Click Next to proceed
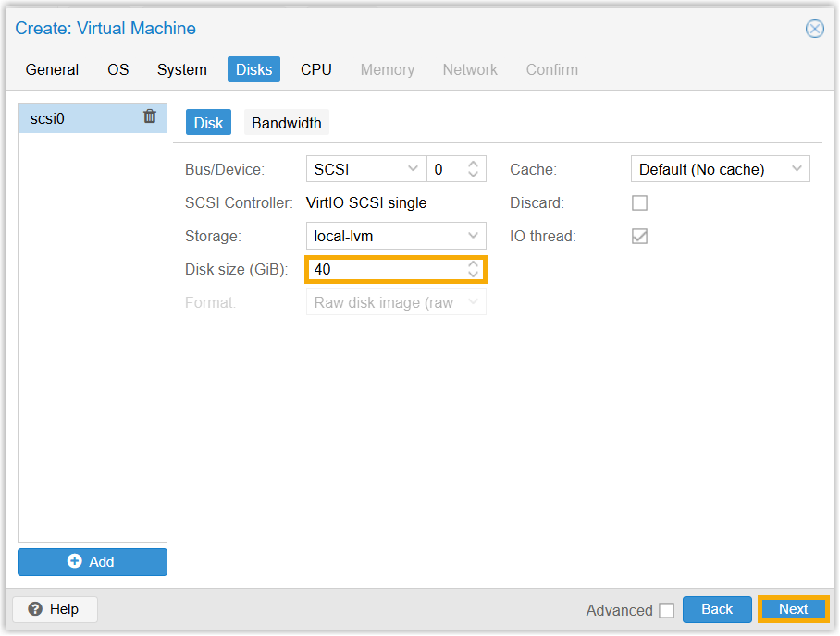The image size is (840, 636). pyautogui.click(x=793, y=609)
